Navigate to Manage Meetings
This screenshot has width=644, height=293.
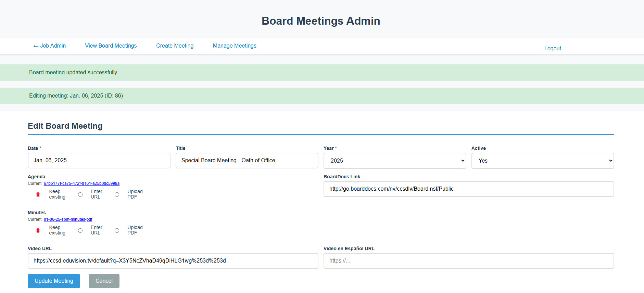235,46
